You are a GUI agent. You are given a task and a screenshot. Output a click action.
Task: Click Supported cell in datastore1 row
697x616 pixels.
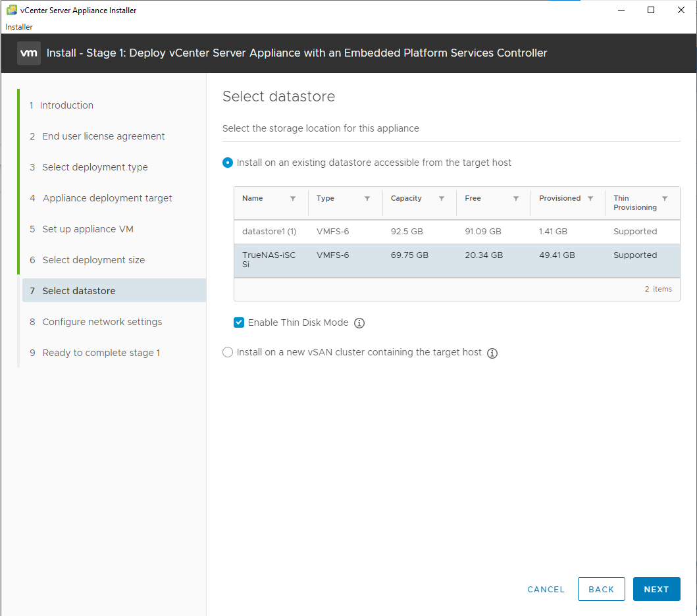point(634,232)
